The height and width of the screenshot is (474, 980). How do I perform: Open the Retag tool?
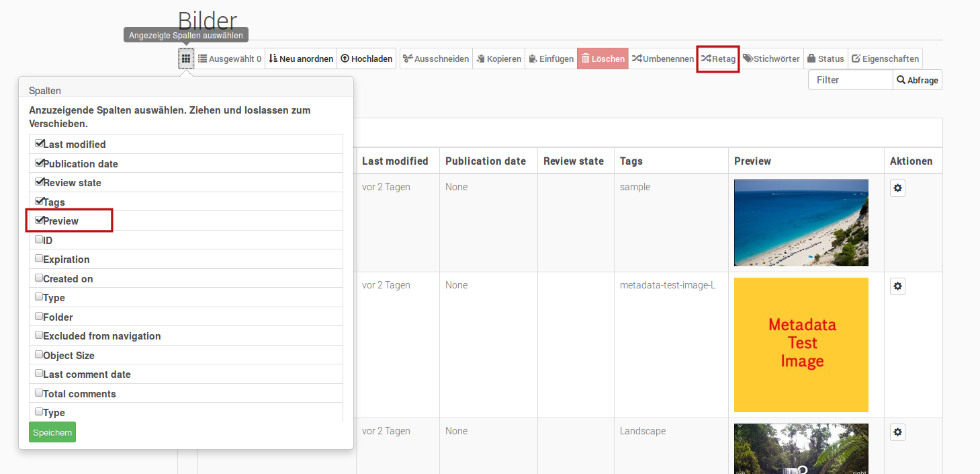[717, 58]
